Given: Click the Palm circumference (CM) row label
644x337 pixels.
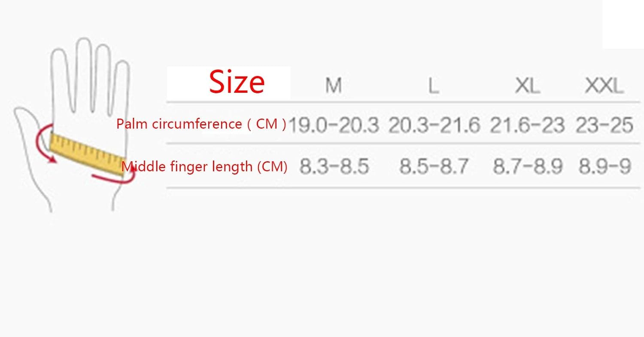Looking at the screenshot, I should [201, 124].
